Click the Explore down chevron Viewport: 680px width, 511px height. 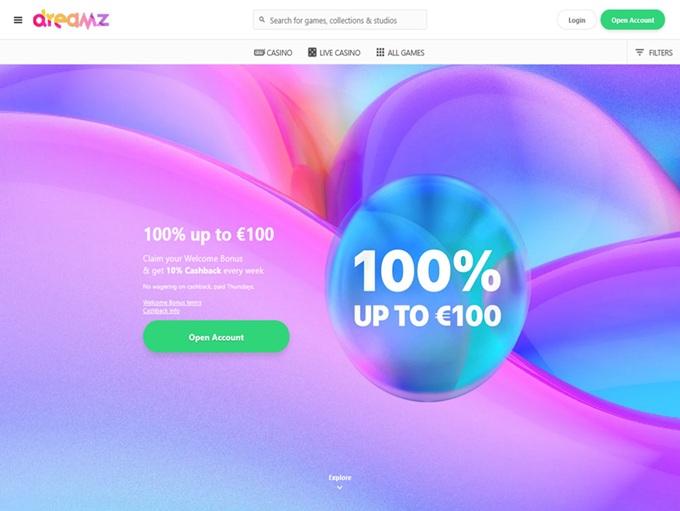pos(340,488)
